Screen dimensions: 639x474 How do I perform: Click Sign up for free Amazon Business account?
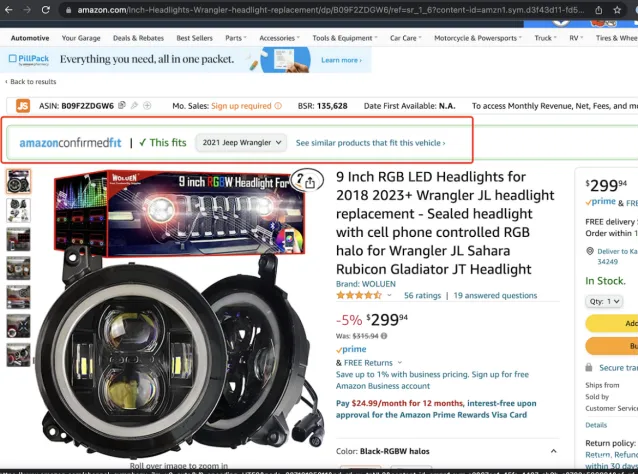tap(432, 380)
